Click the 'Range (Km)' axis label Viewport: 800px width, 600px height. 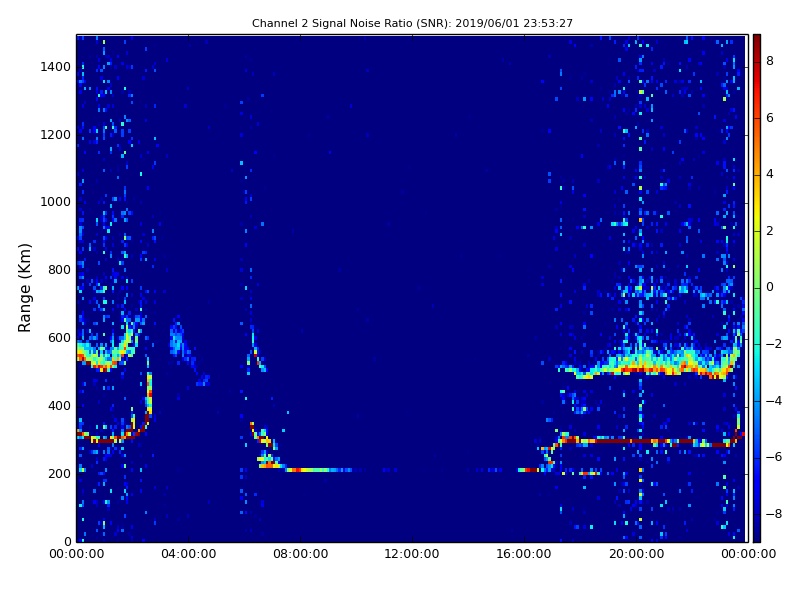[24, 288]
